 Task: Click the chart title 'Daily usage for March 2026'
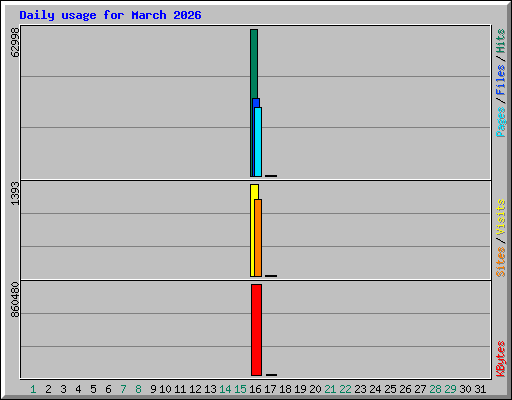click(x=110, y=15)
